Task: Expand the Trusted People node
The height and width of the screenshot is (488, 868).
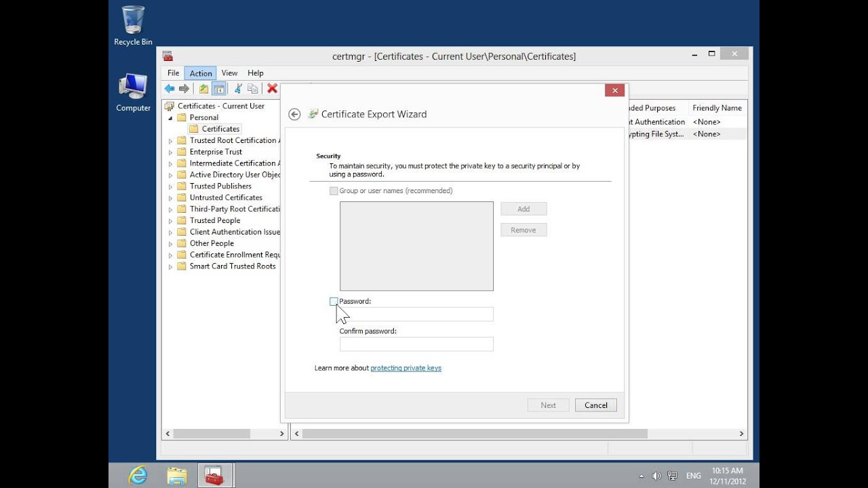Action: (171, 221)
